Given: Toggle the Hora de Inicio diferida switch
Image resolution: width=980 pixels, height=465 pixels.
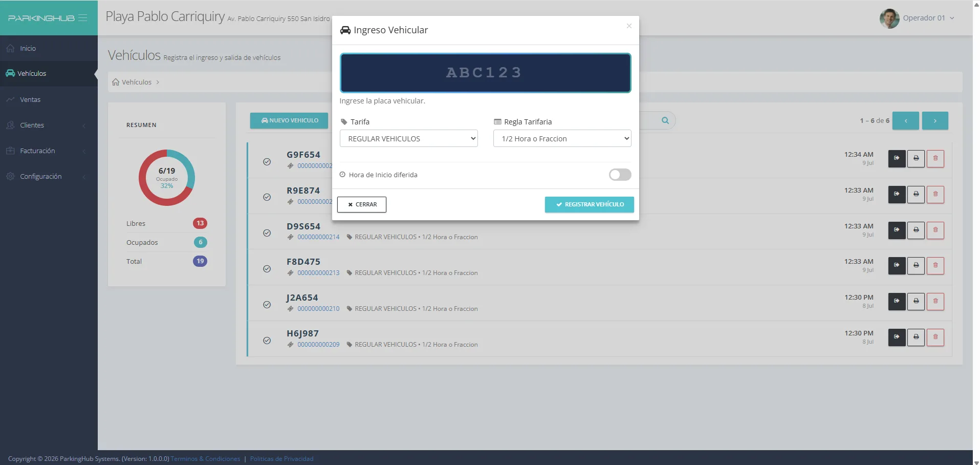Looking at the screenshot, I should pyautogui.click(x=620, y=175).
